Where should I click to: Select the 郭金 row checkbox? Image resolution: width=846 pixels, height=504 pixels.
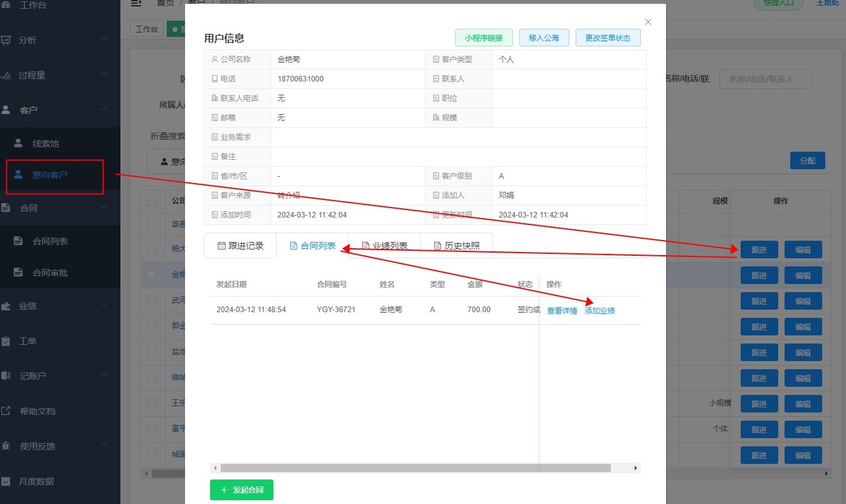point(152,326)
